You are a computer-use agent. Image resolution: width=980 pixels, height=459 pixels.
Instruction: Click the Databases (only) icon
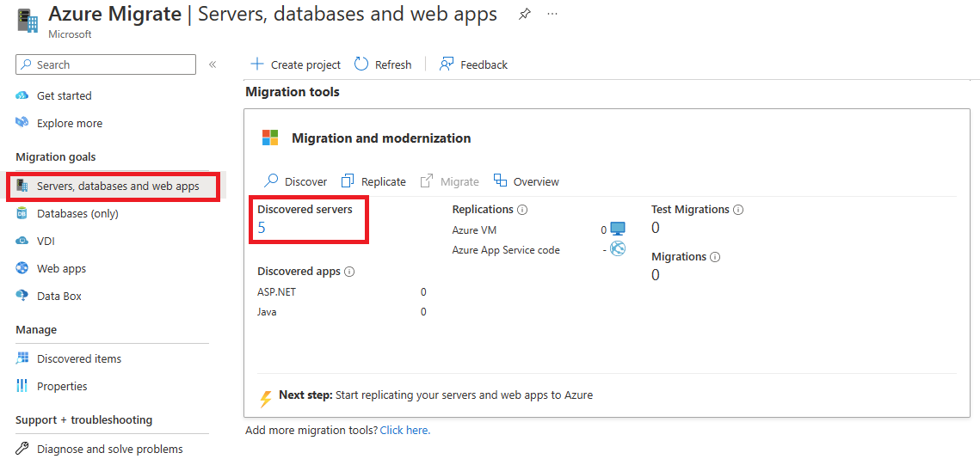pyautogui.click(x=22, y=213)
